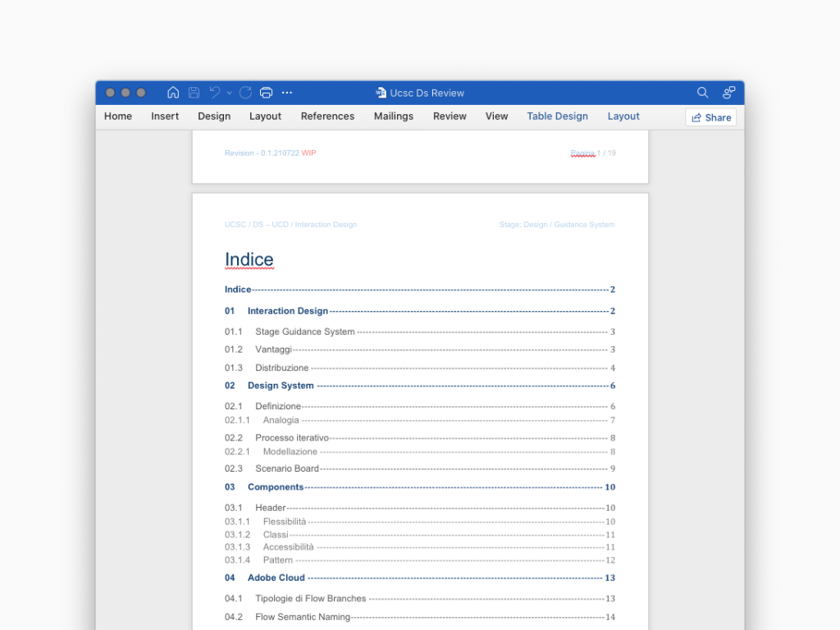Go to the Flessibilità entry
Image resolution: width=840 pixels, height=630 pixels.
tap(419, 521)
